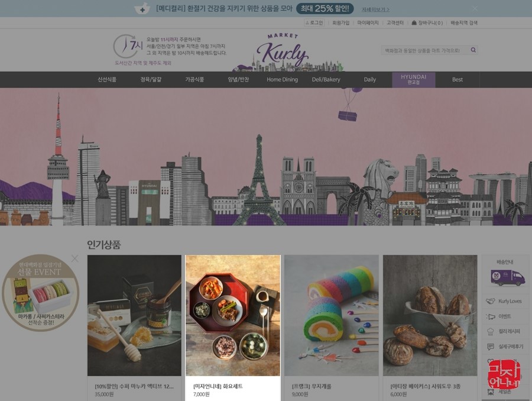Open Home Dining category menu
The width and height of the screenshot is (532, 401).
point(283,79)
